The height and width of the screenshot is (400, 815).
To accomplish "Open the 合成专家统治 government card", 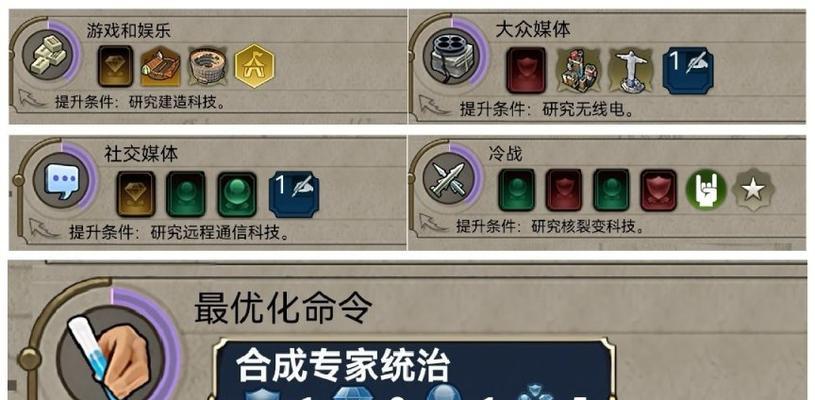I will click(x=413, y=370).
